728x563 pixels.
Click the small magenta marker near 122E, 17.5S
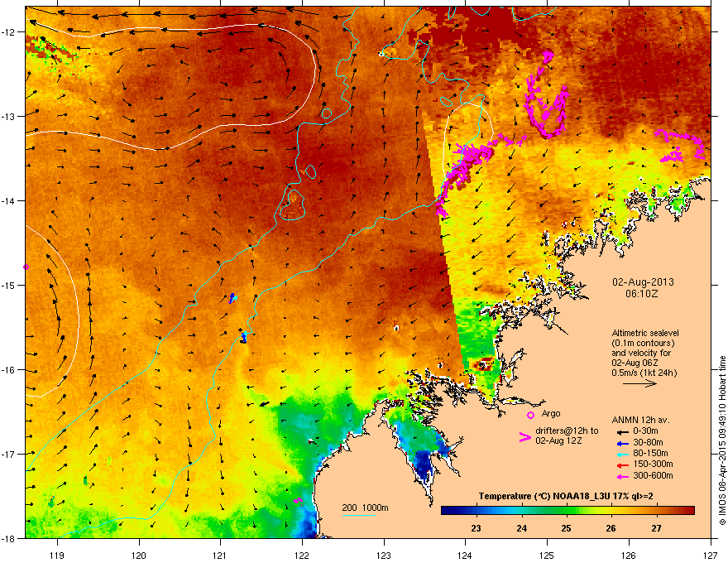pyautogui.click(x=298, y=501)
